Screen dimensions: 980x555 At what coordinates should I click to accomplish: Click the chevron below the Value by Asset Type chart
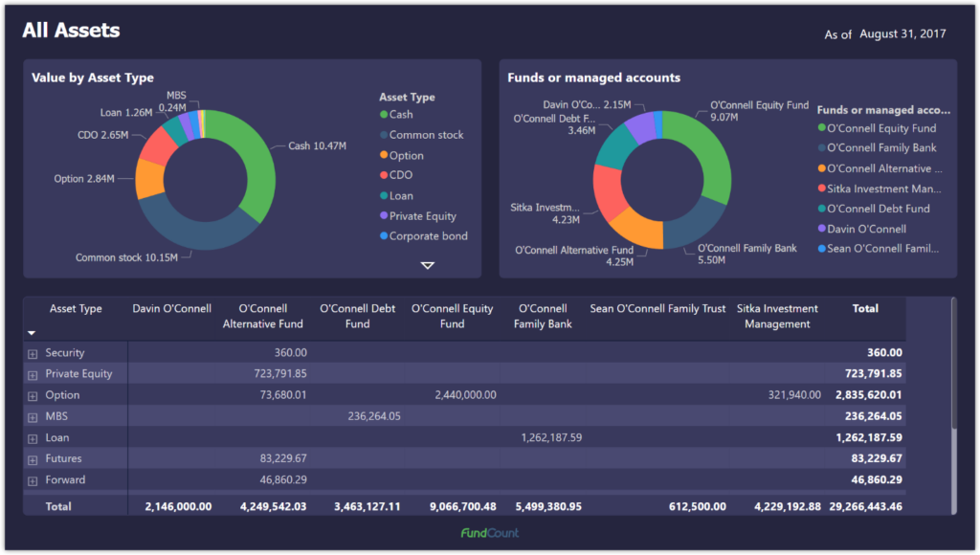pos(427,265)
